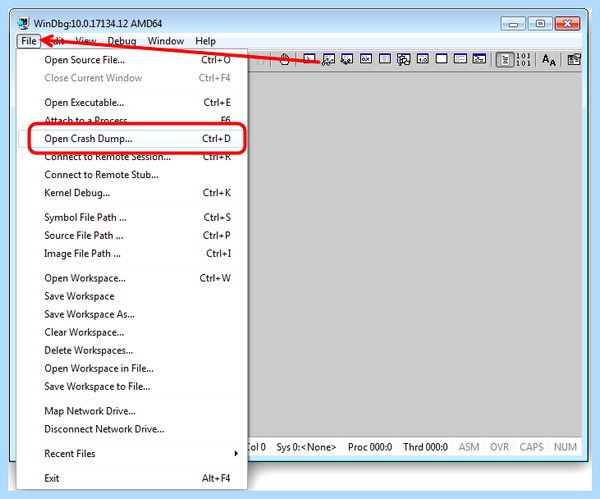
Task: Close the WinDbg window
Action: point(567,24)
